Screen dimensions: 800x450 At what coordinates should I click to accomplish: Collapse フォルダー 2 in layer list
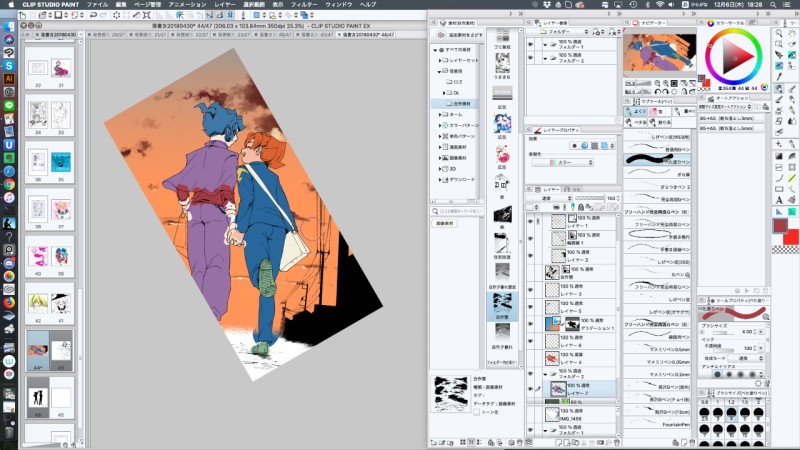click(545, 374)
